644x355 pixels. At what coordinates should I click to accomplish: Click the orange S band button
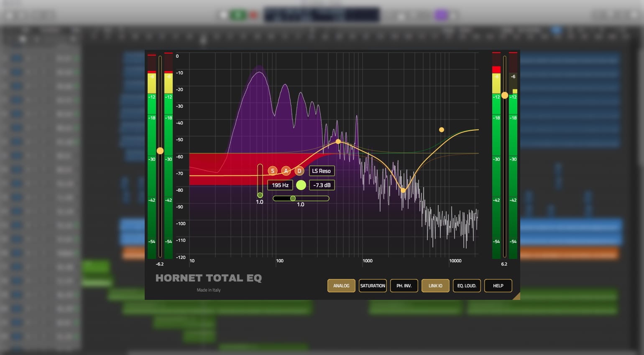coord(273,171)
